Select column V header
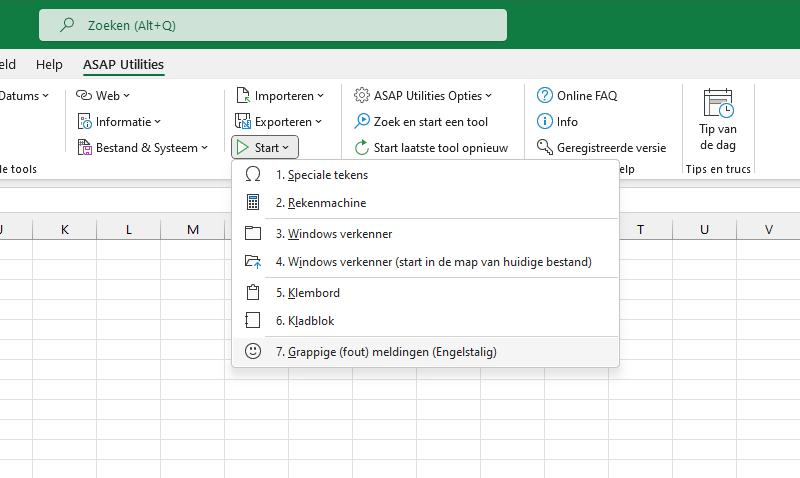The width and height of the screenshot is (800, 478). pos(768,230)
